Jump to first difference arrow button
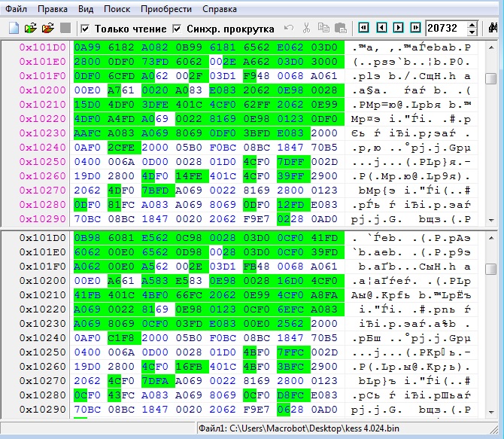 click(363, 29)
